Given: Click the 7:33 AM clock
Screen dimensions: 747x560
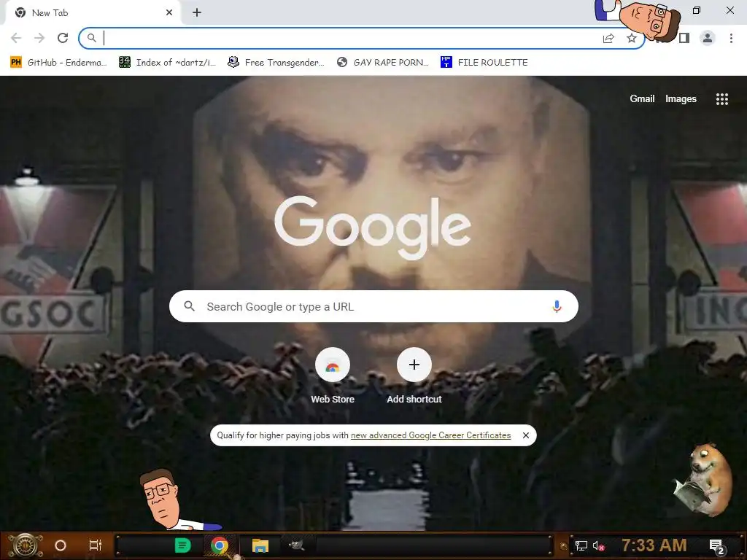Looking at the screenshot, I should pos(654,545).
